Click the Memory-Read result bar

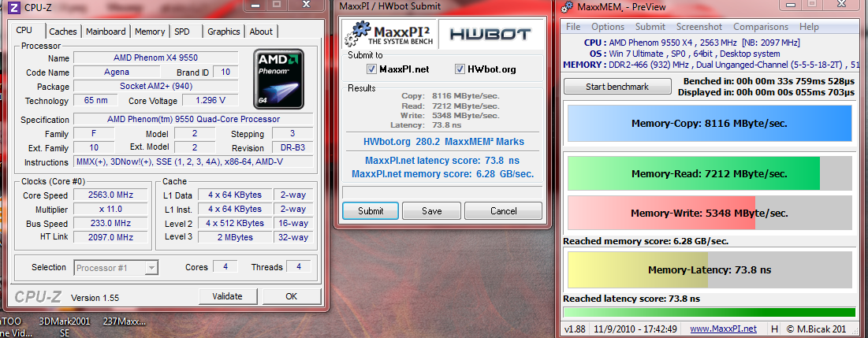(x=710, y=173)
